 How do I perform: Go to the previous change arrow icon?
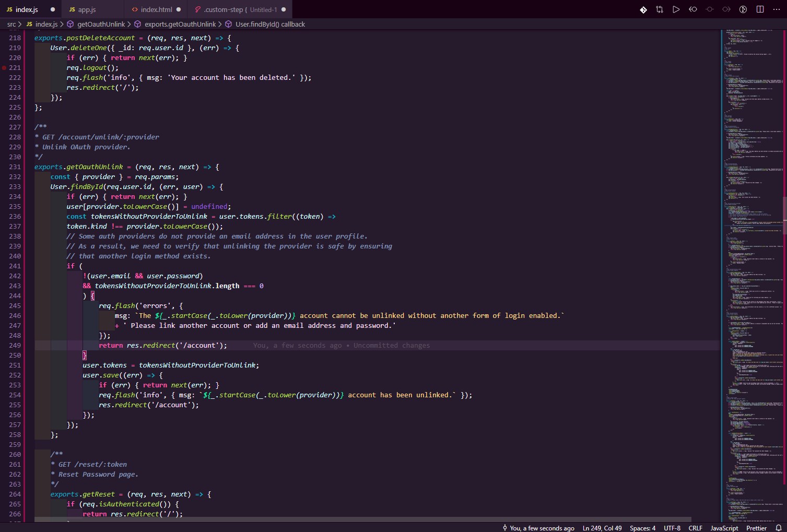pos(693,9)
